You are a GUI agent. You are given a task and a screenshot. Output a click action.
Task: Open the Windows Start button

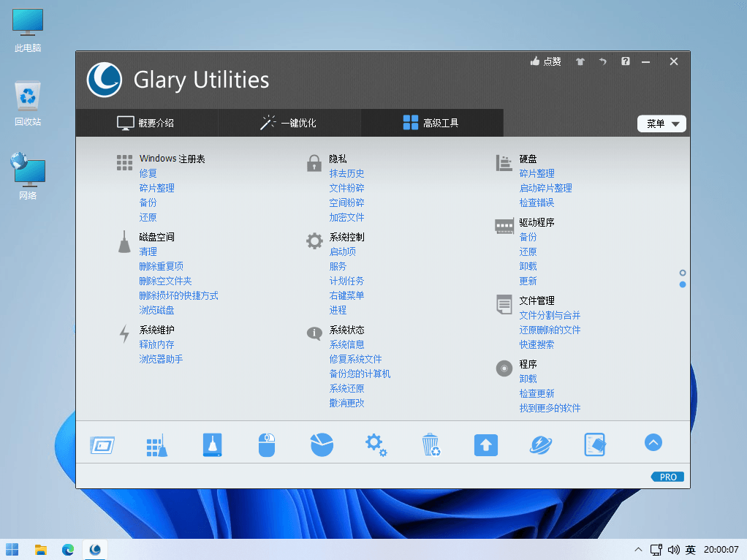click(x=12, y=550)
